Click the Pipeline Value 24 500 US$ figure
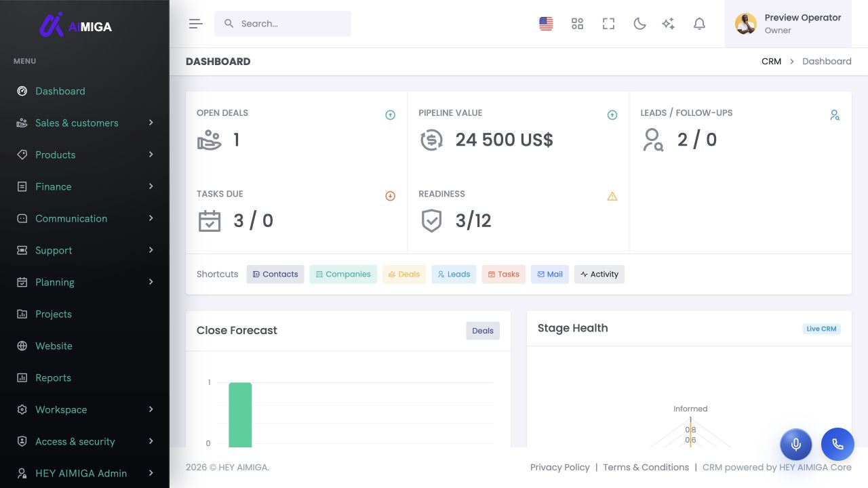This screenshot has width=868, height=488. (x=505, y=140)
